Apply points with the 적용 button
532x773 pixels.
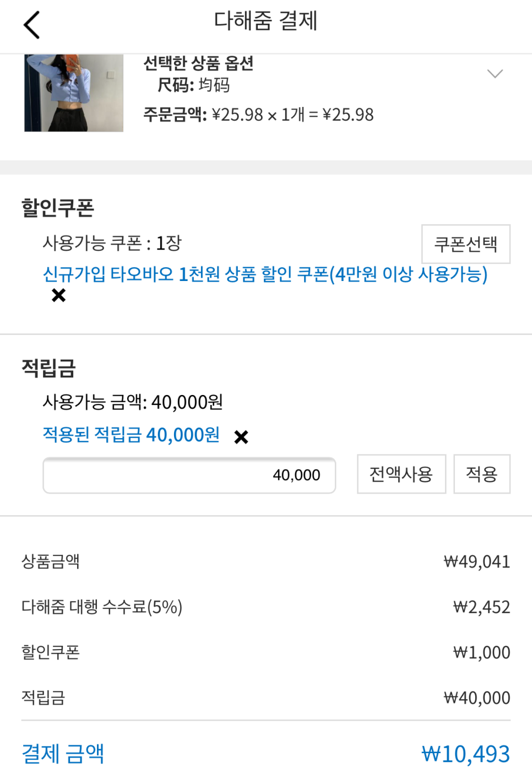481,474
